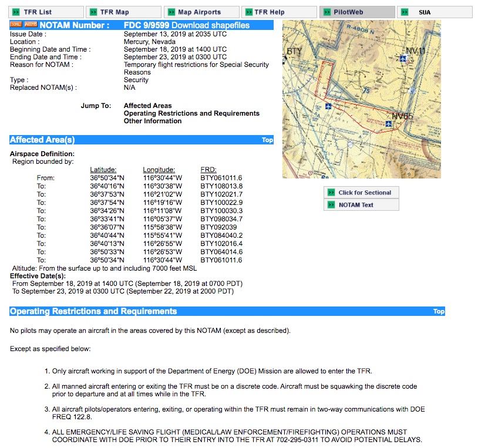Jump to Other Information section
The image size is (478, 448).
[153, 121]
